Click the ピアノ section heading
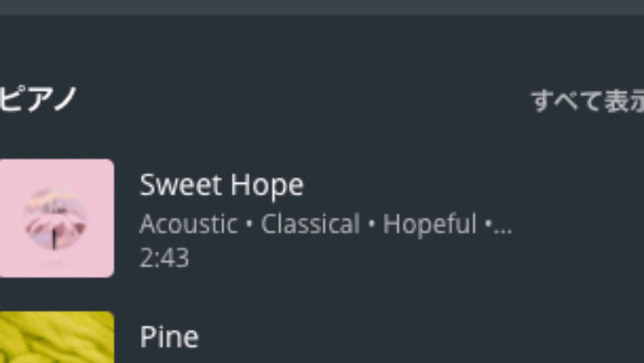644x363 pixels. point(38,99)
